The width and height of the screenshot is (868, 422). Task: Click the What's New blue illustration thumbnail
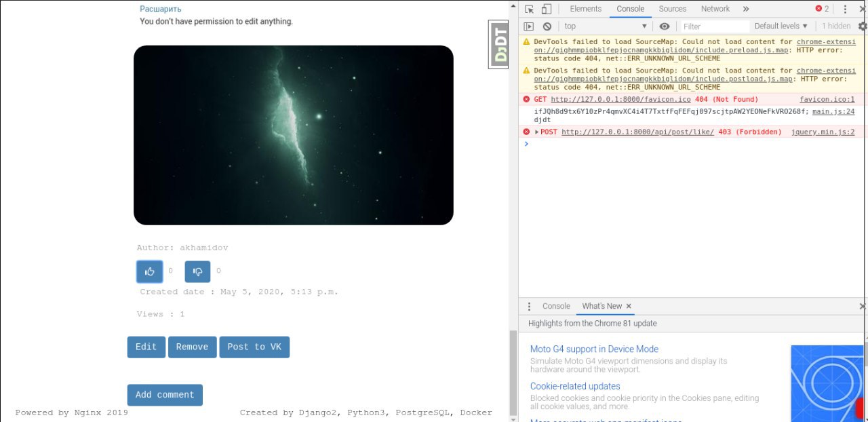click(x=829, y=383)
